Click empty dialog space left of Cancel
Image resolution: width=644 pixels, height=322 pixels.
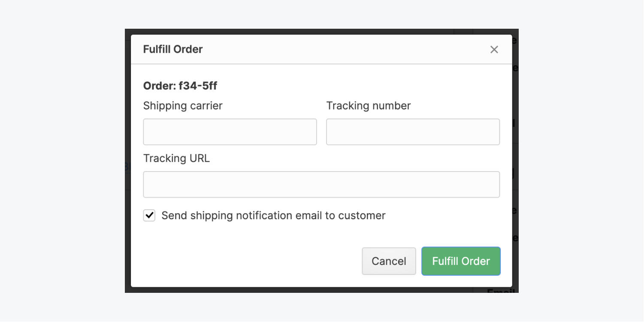pyautogui.click(x=249, y=261)
